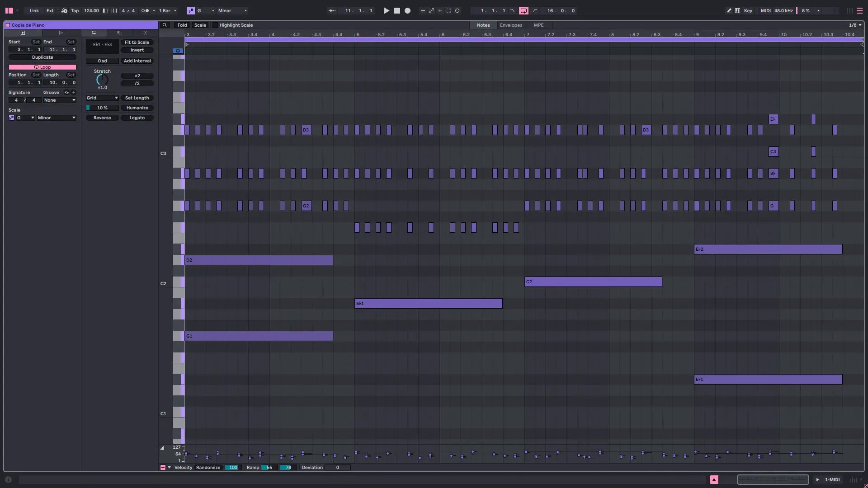The width and height of the screenshot is (868, 488).
Task: Click the draw mode pencil icon
Action: tap(729, 10)
